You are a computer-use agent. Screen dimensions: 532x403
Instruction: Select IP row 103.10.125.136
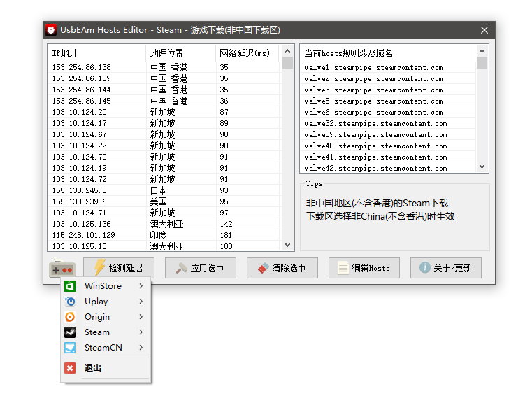164,224
